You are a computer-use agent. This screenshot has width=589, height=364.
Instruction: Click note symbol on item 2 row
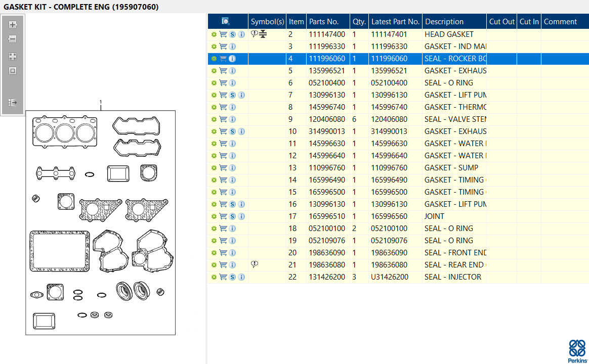point(255,34)
